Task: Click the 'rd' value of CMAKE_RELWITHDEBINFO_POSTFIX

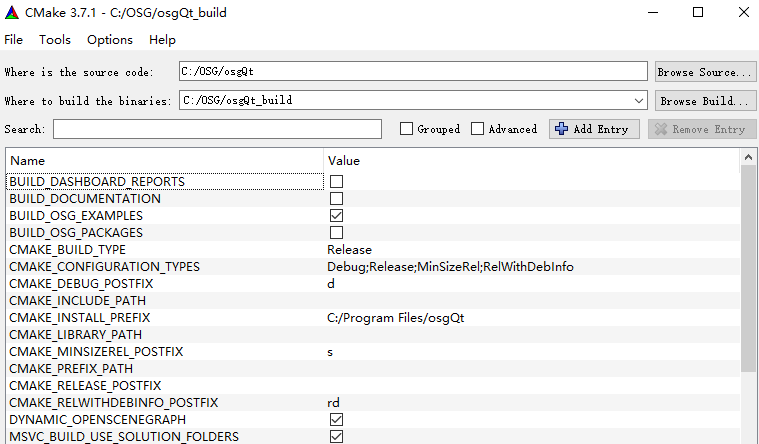Action: click(x=333, y=402)
